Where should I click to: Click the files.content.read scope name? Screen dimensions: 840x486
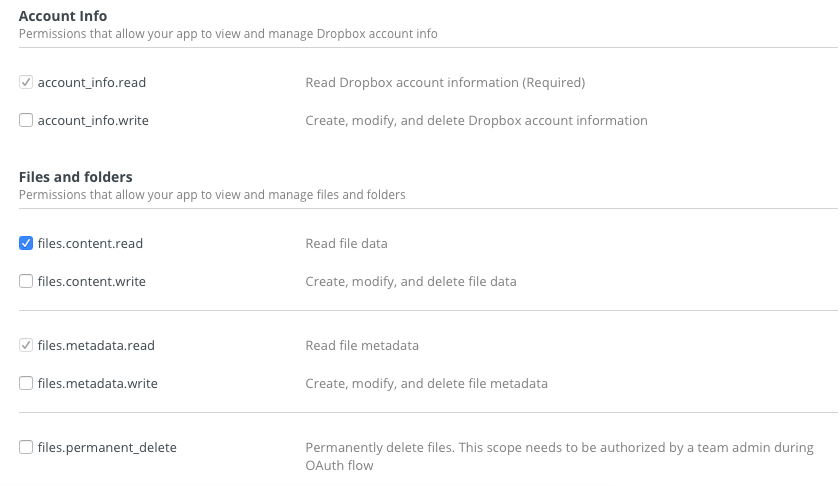(91, 243)
